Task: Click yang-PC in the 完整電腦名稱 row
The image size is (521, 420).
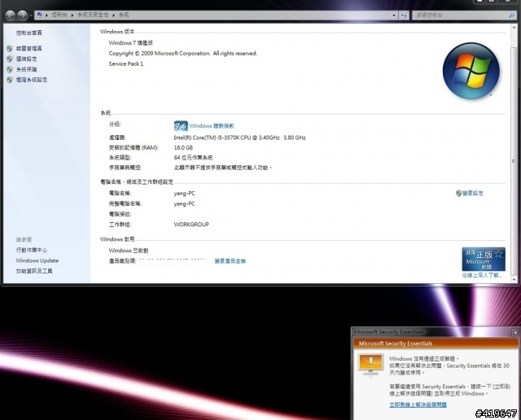Action: pyautogui.click(x=184, y=203)
